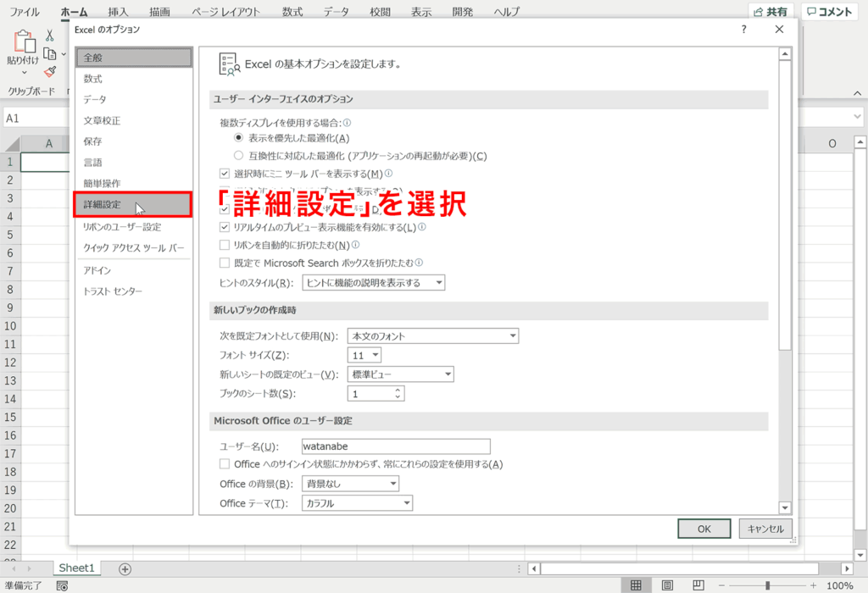868x593 pixels.
Task: Select optimize for best appearance radio
Action: [238, 138]
